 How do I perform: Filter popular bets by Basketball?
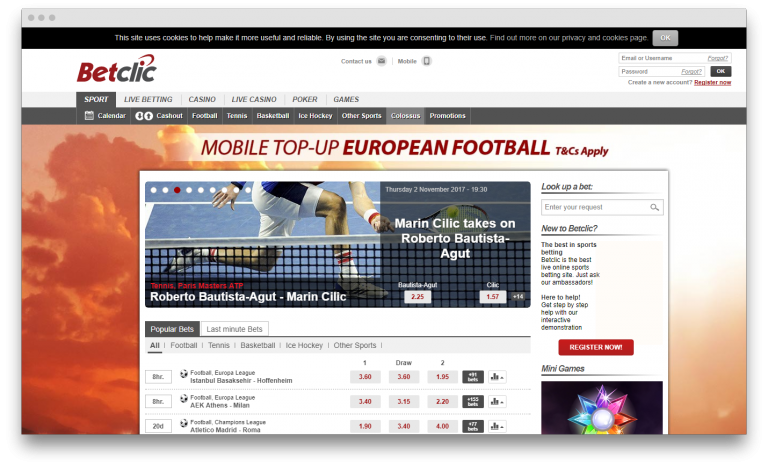(x=258, y=346)
